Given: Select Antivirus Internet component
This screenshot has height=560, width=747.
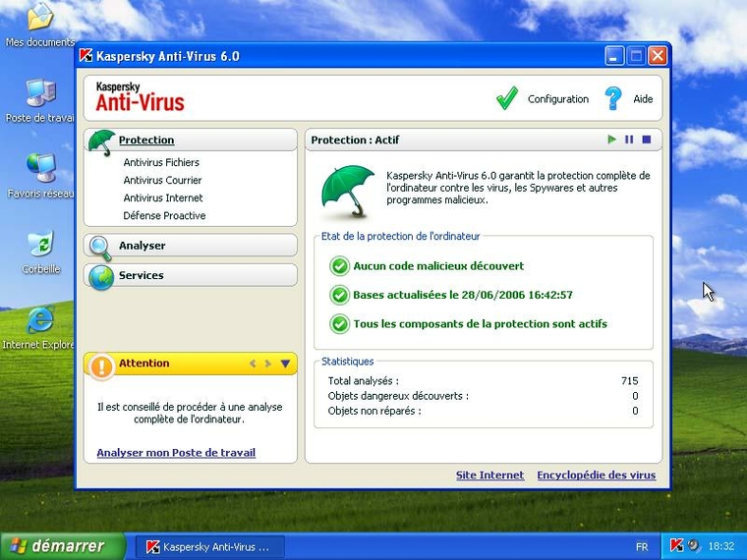Looking at the screenshot, I should pyautogui.click(x=163, y=197).
